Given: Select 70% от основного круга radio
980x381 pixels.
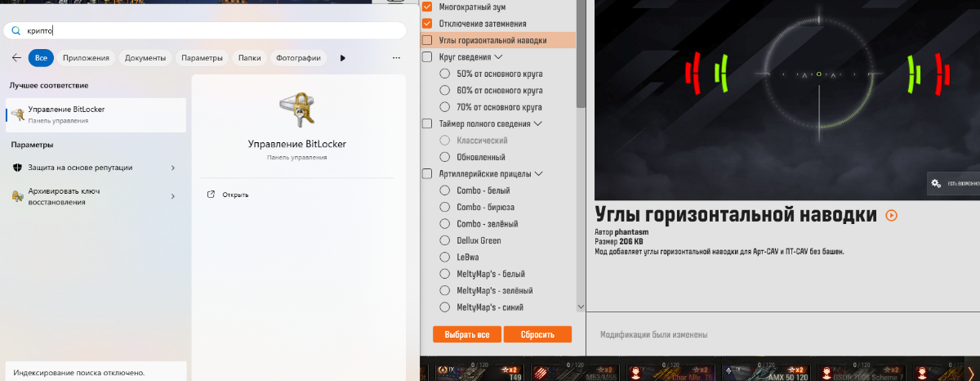Looking at the screenshot, I should click(445, 107).
